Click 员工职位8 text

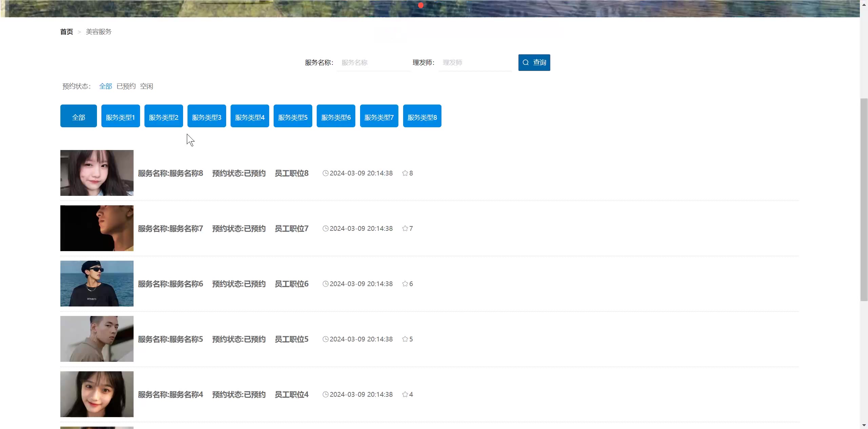(292, 173)
